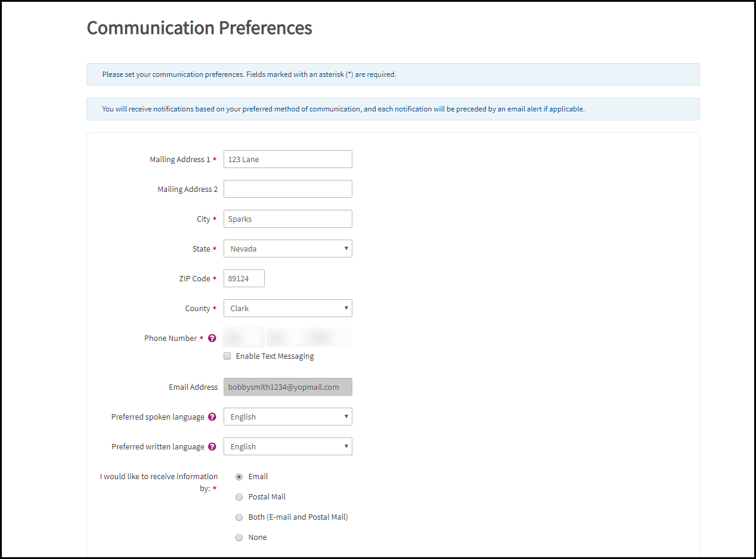This screenshot has width=756, height=559.
Task: Click into the empty Mailing Address 2 field
Action: pos(288,189)
